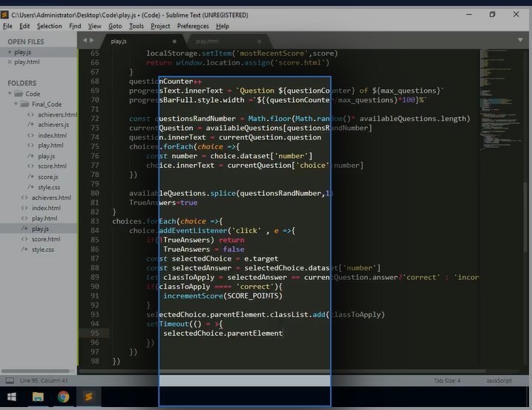Open index.html inside Final_Code

52,135
